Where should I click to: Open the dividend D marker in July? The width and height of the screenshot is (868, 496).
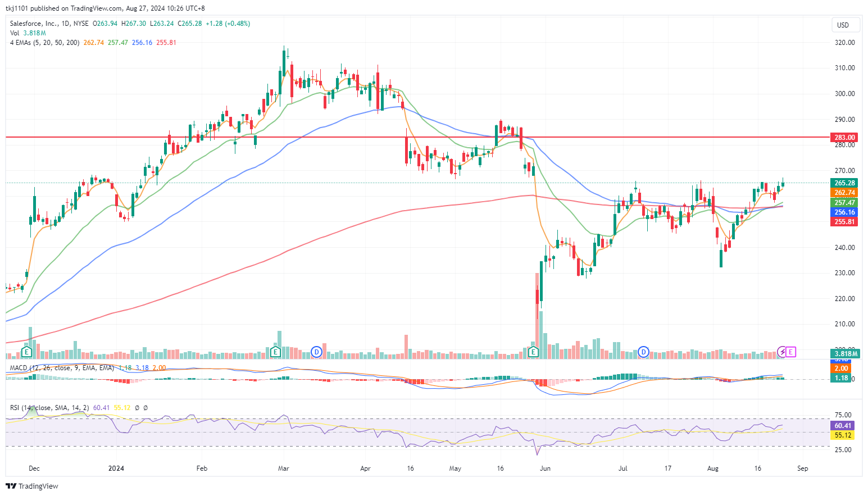(644, 352)
